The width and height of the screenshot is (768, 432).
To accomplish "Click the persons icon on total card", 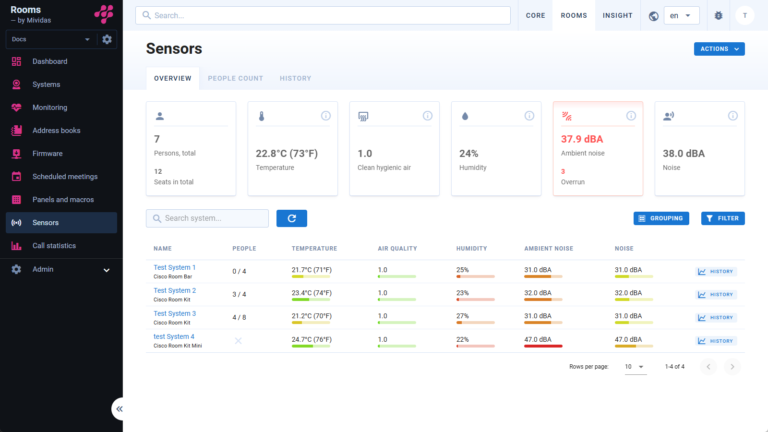I will coord(160,116).
